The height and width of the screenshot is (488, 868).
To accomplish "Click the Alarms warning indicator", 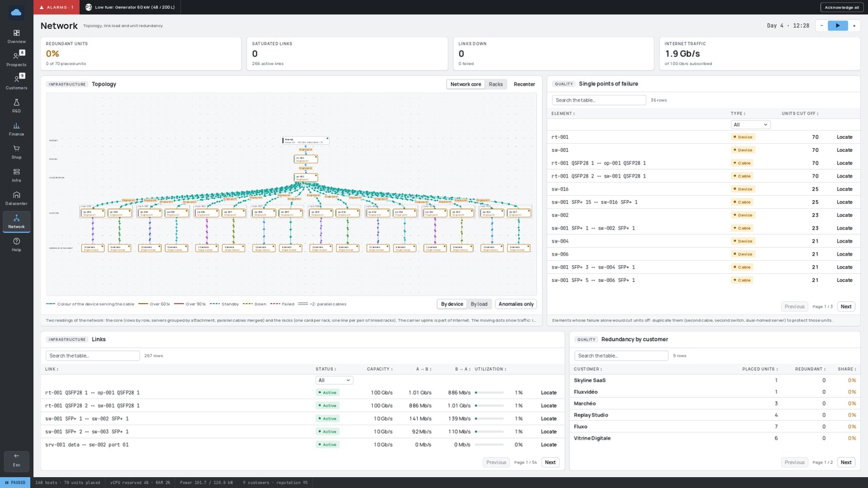I will (56, 7).
